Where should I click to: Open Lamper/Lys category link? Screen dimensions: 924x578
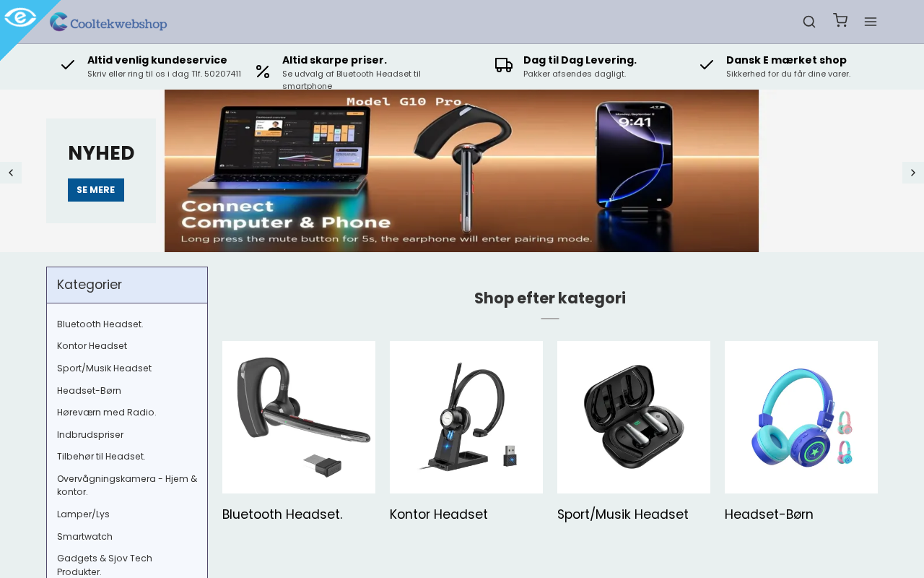(83, 514)
